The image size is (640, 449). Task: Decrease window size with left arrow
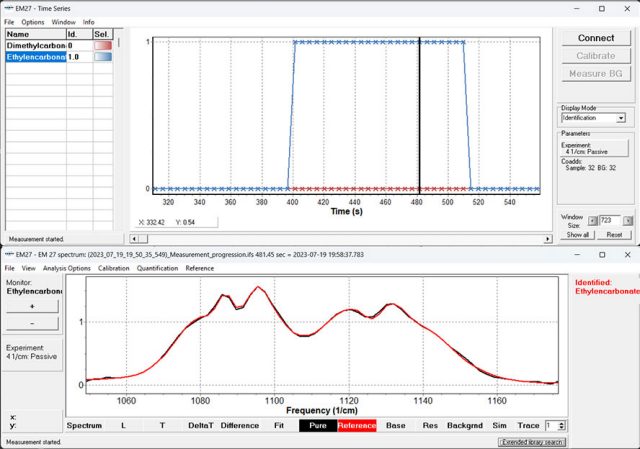click(x=593, y=221)
